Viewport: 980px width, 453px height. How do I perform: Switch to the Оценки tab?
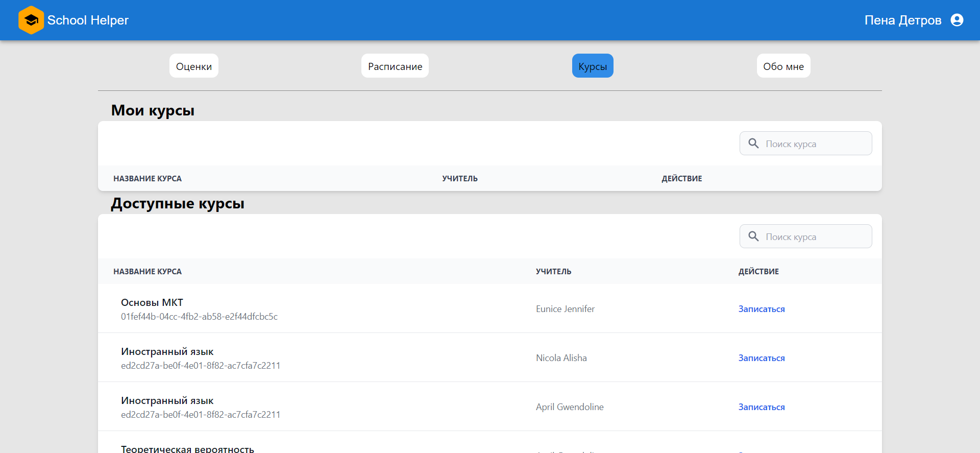point(194,66)
